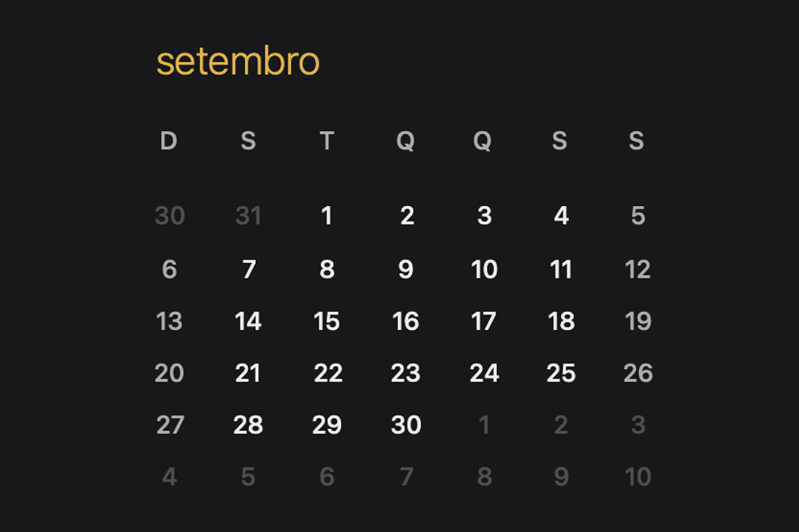The height and width of the screenshot is (532, 799).
Task: Select day 7 in the Monday column
Action: [x=249, y=270]
